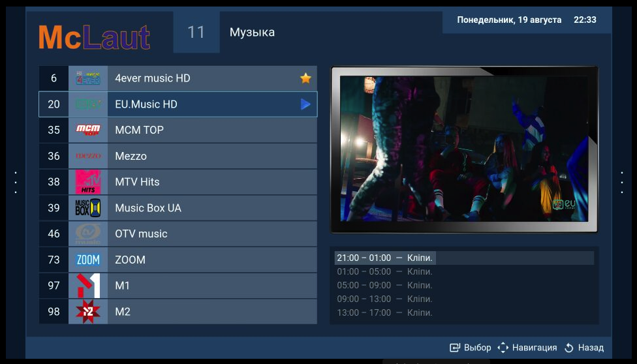This screenshot has height=364, width=637.
Task: Click channel number 39
Action: click(x=54, y=207)
